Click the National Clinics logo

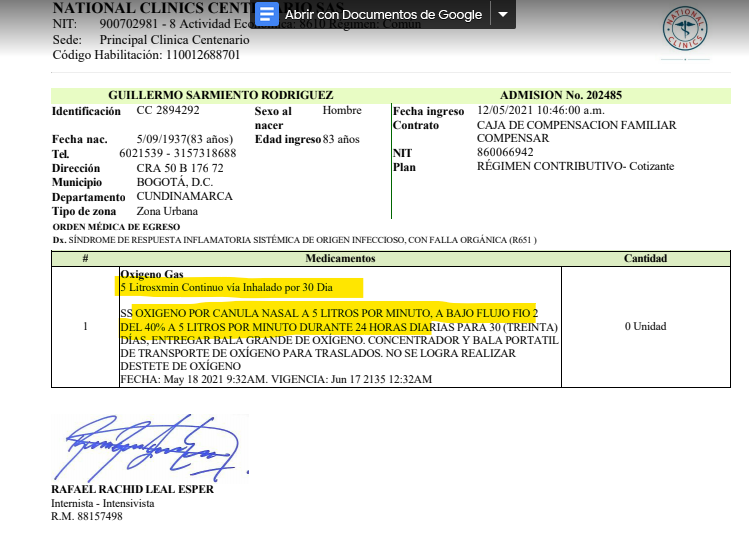pos(685,29)
